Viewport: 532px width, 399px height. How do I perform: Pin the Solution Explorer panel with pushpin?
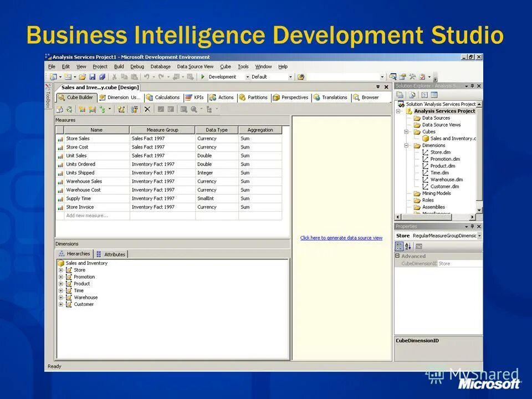472,86
